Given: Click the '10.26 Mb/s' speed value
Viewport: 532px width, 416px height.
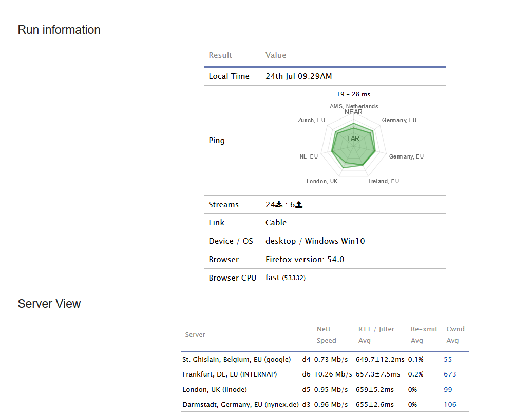Looking at the screenshot, I should tap(333, 374).
